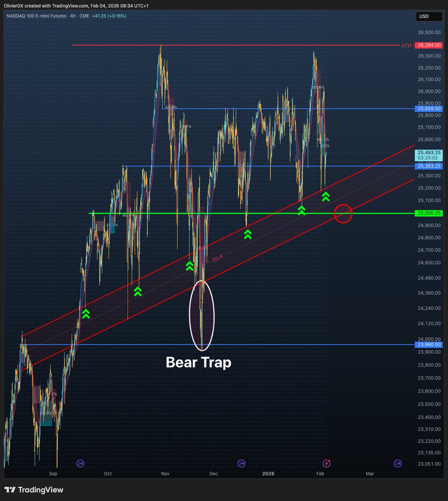Viewport: 448px width, 501px height.
Task: Select the blue 23,960.50 price label
Action: point(428,345)
